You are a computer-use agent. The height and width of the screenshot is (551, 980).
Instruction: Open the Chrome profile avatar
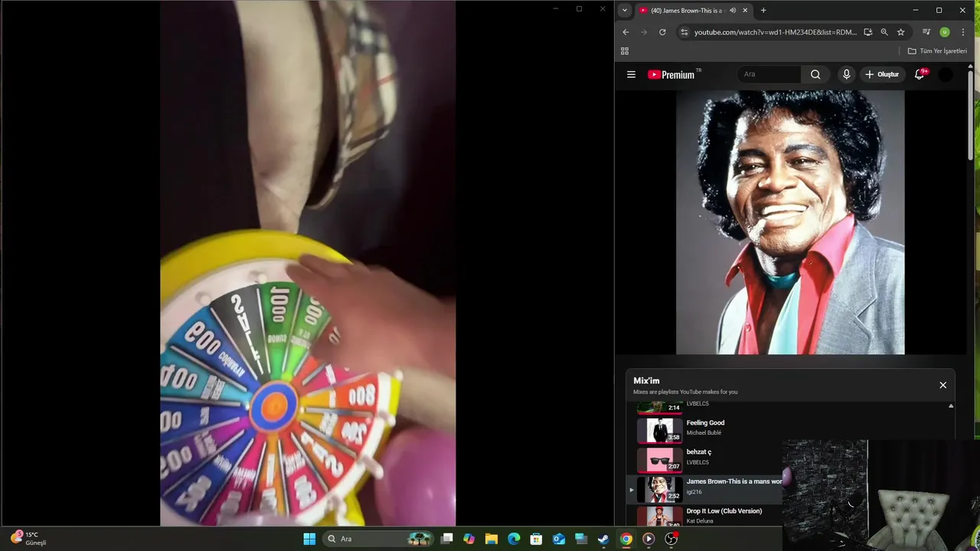945,32
